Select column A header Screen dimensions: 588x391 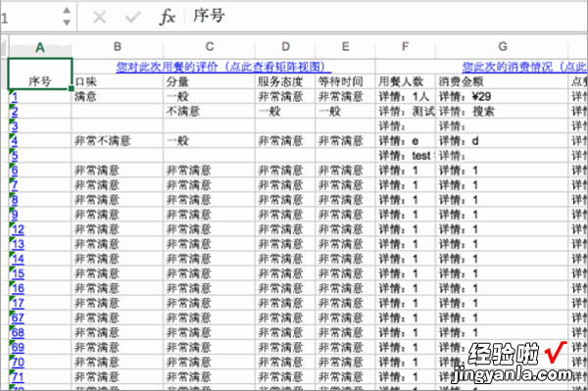pyautogui.click(x=40, y=48)
